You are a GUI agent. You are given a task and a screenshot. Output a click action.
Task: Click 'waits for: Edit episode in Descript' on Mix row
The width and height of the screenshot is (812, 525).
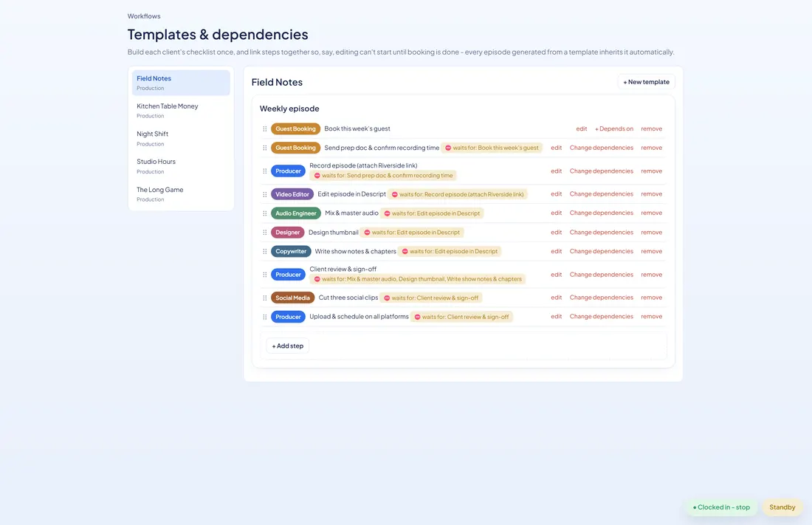click(432, 213)
